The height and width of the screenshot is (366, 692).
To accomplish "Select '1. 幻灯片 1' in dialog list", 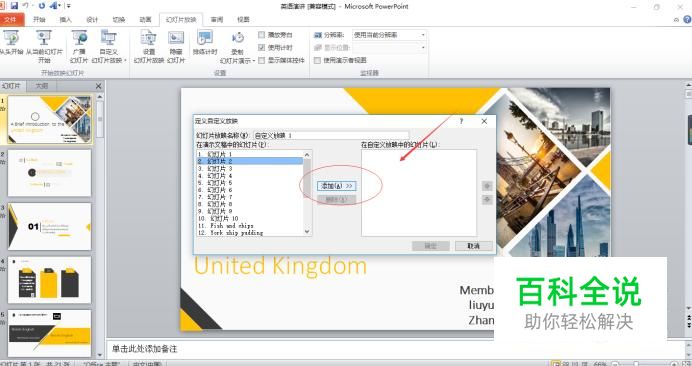I will pos(250,154).
